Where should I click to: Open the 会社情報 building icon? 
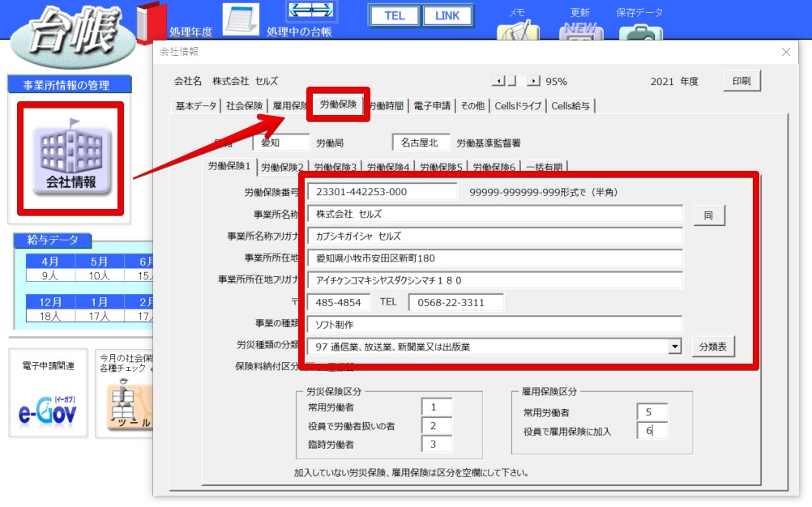(x=71, y=157)
